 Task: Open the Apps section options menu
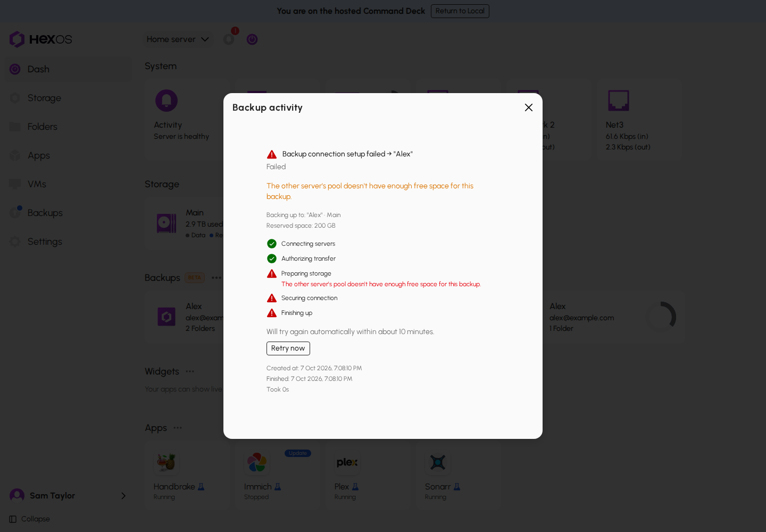point(178,428)
